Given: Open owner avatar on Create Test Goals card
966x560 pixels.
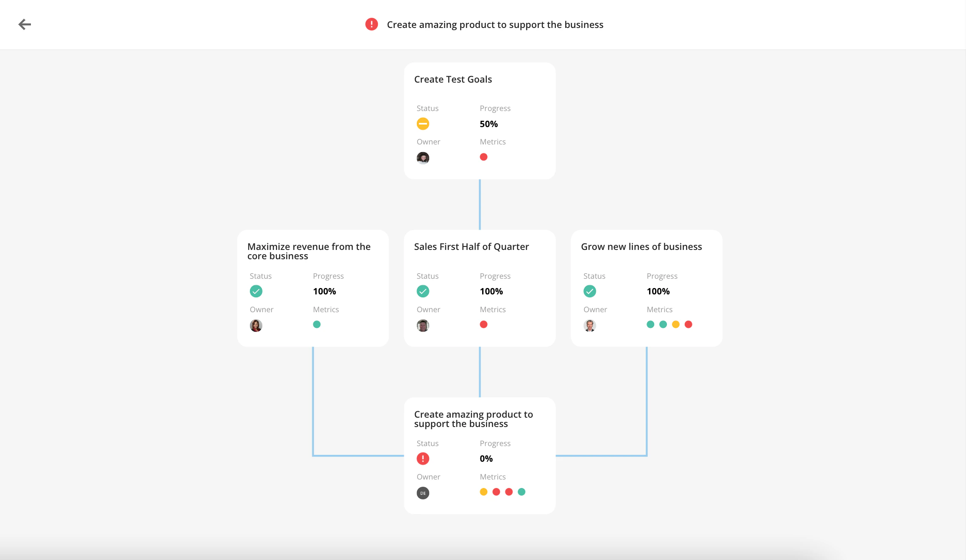Looking at the screenshot, I should (x=423, y=158).
